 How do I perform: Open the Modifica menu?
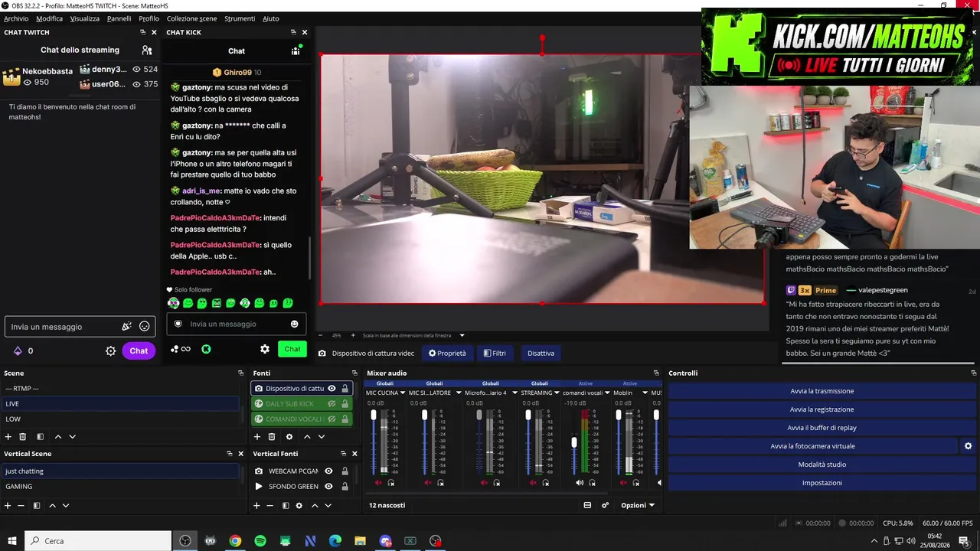point(50,18)
